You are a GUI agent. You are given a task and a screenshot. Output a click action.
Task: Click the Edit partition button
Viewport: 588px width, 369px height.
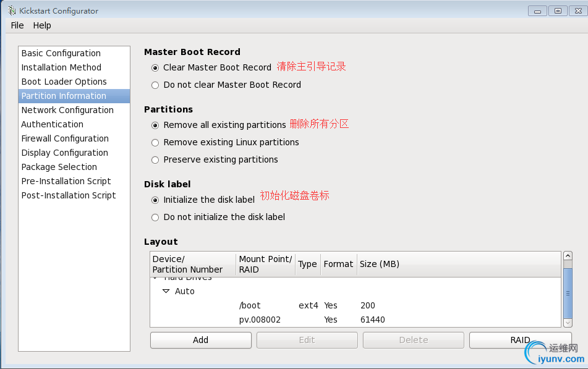[307, 340]
